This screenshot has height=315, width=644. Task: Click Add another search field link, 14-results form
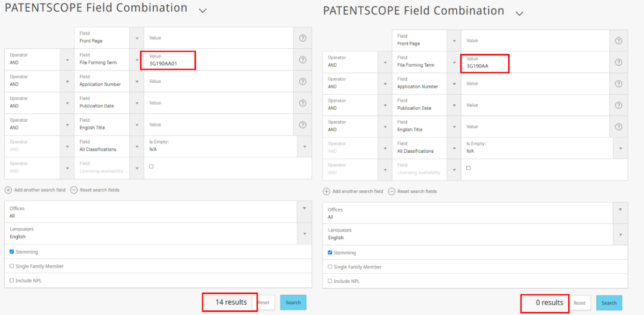pyautogui.click(x=39, y=190)
